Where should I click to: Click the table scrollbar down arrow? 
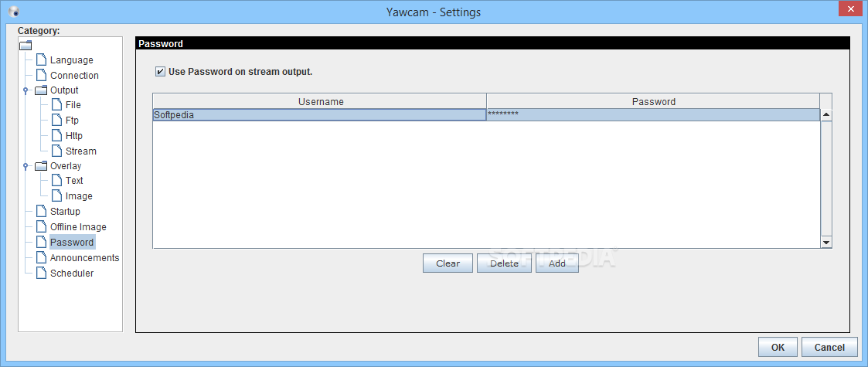[x=826, y=243]
